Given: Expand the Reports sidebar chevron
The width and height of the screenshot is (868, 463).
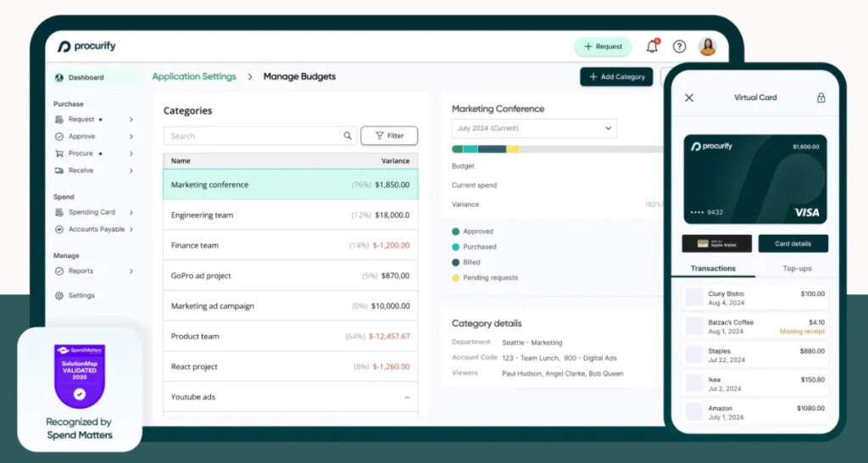Looking at the screenshot, I should (131, 271).
